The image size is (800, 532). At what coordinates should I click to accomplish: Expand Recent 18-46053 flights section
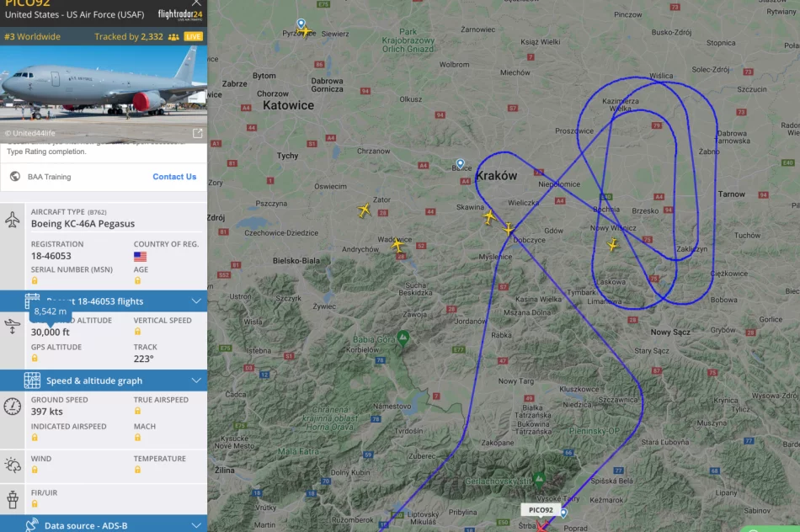pos(104,301)
